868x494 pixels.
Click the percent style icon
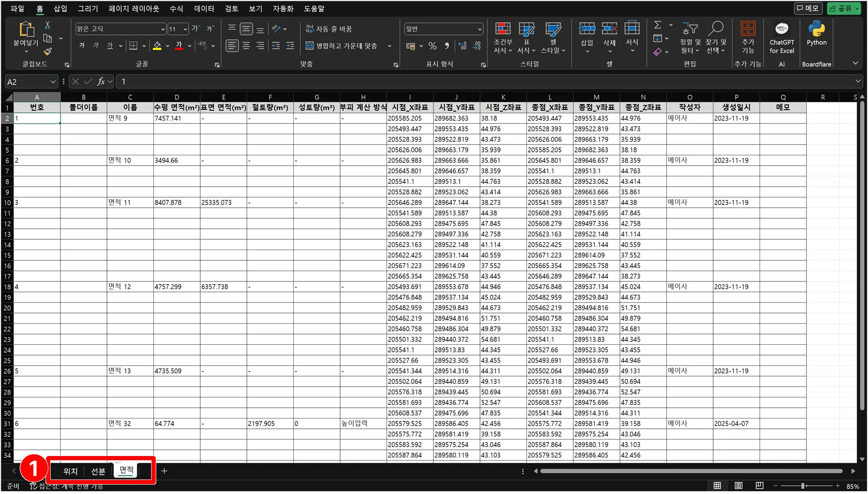[433, 46]
